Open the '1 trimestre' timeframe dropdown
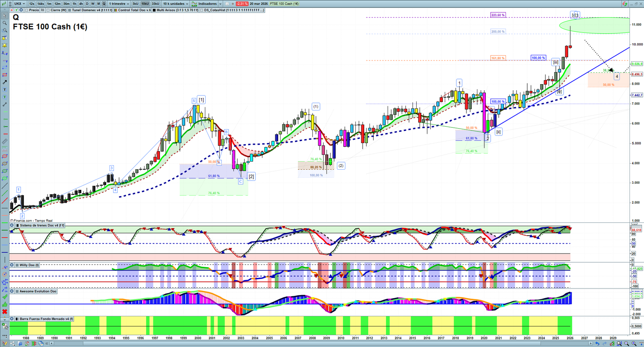The height and width of the screenshot is (347, 644). 119,4
